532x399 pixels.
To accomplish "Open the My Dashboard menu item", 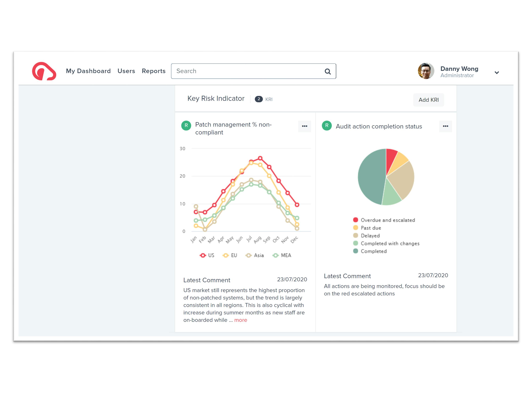I will pyautogui.click(x=88, y=71).
